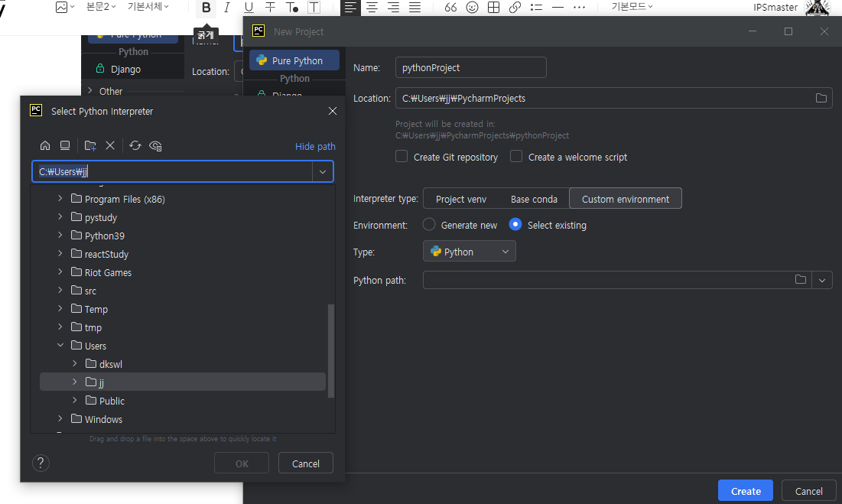
Task: Go to home directory in interpreter dialog
Action: (45, 145)
